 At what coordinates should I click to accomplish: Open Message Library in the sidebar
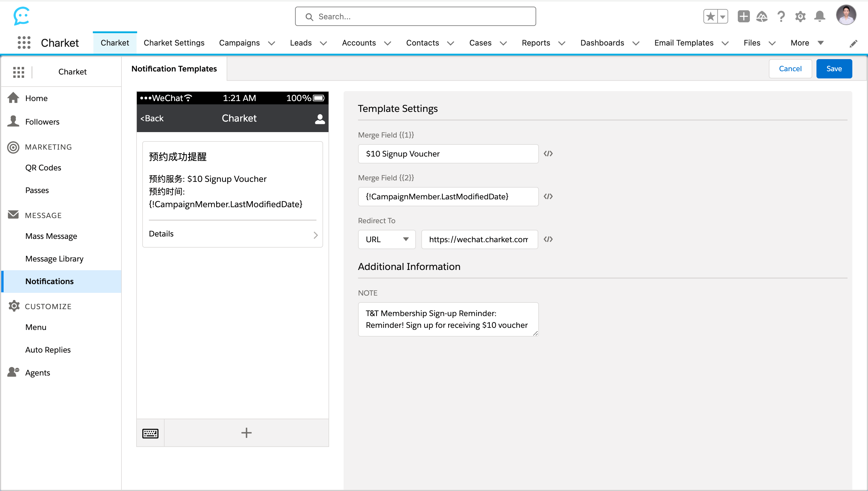(x=54, y=259)
